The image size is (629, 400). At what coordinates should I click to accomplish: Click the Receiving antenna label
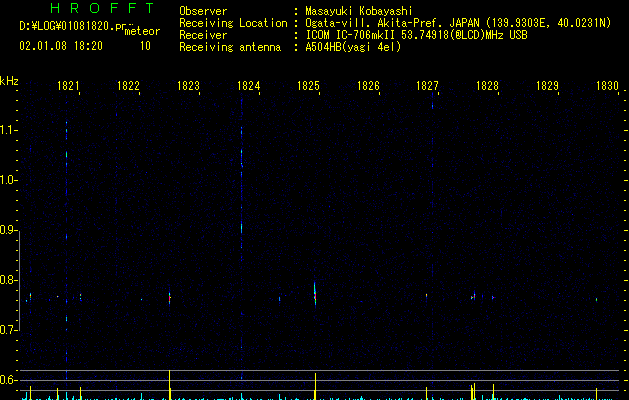(x=230, y=47)
